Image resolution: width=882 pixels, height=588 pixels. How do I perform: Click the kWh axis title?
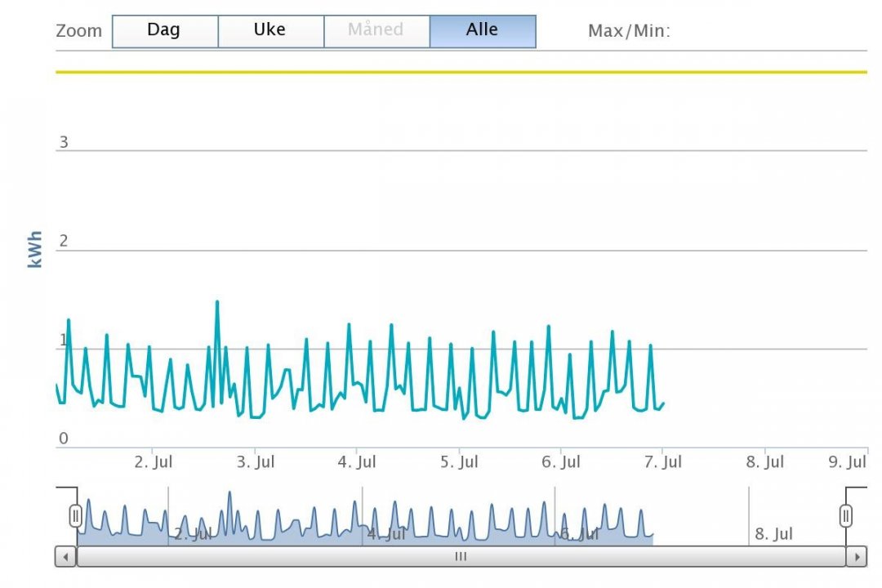[35, 249]
